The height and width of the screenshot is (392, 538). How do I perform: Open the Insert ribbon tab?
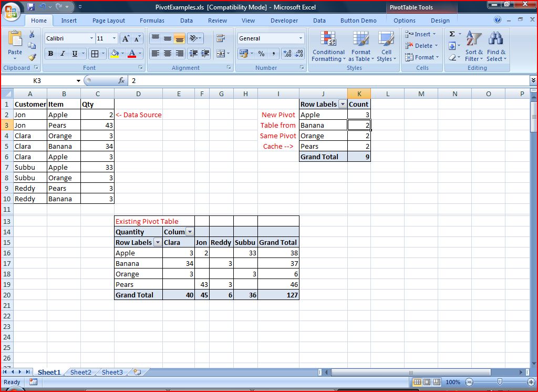pyautogui.click(x=69, y=20)
